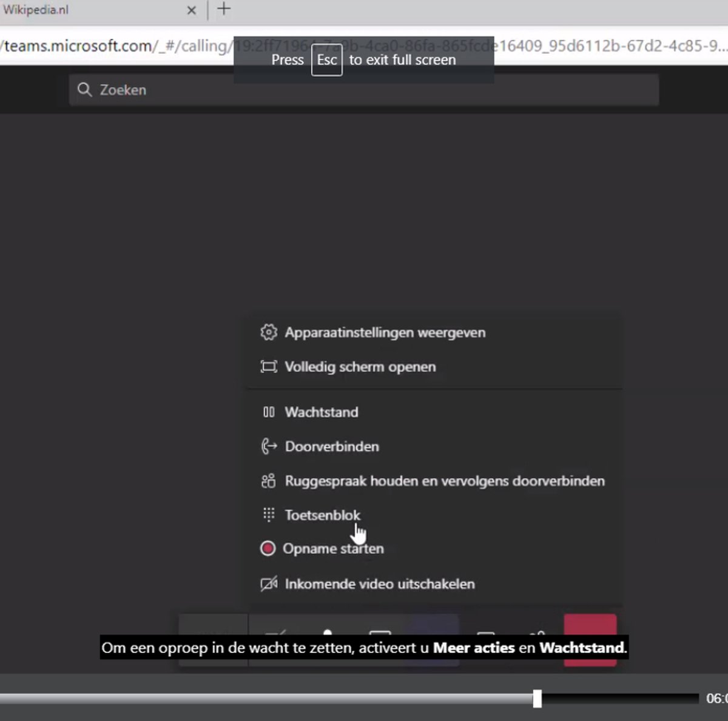Disable Inkomende video uitschakelen
The width and height of the screenshot is (728, 721).
(x=379, y=584)
